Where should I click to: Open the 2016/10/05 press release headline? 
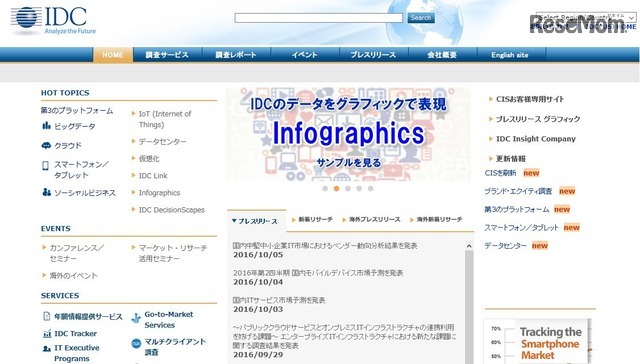(325, 246)
